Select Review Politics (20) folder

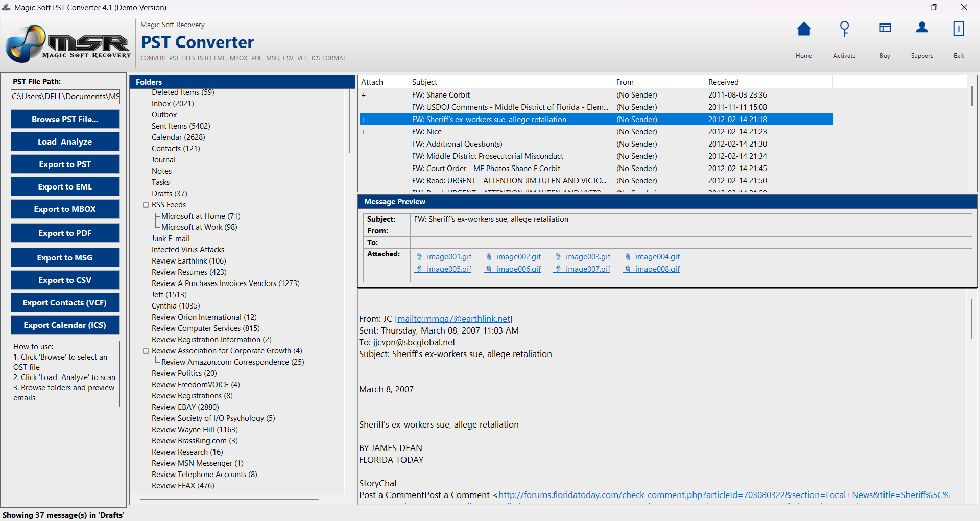point(184,373)
